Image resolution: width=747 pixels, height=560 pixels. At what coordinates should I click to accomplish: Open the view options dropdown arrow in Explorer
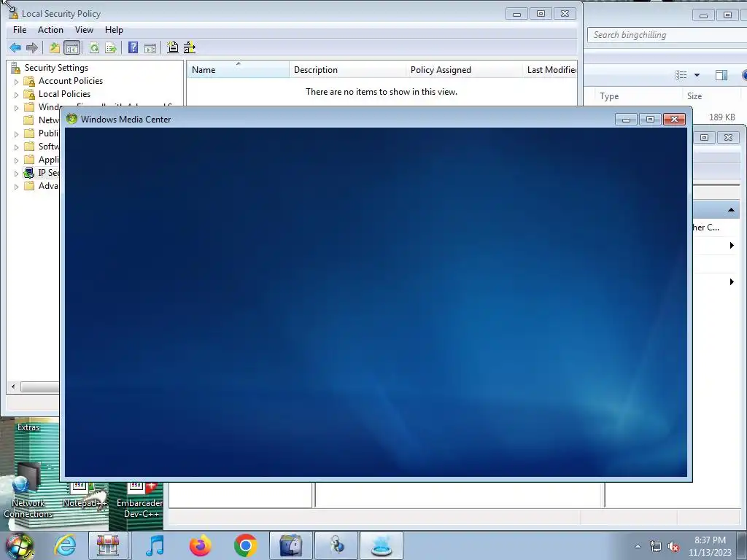697,75
